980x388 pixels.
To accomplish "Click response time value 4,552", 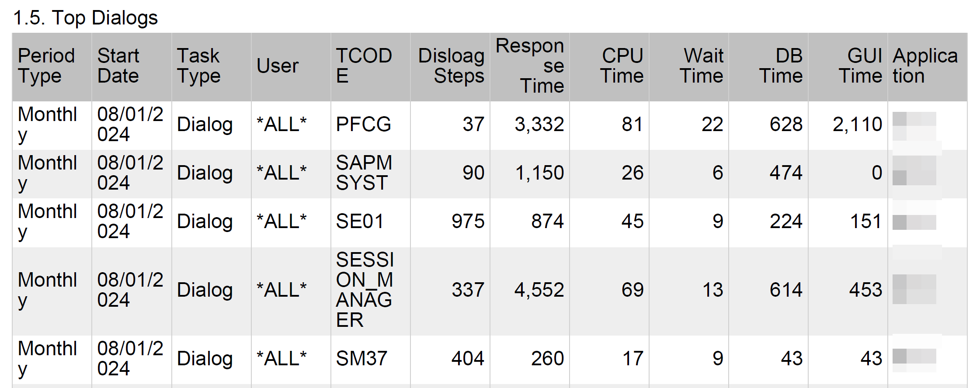I will pyautogui.click(x=539, y=290).
